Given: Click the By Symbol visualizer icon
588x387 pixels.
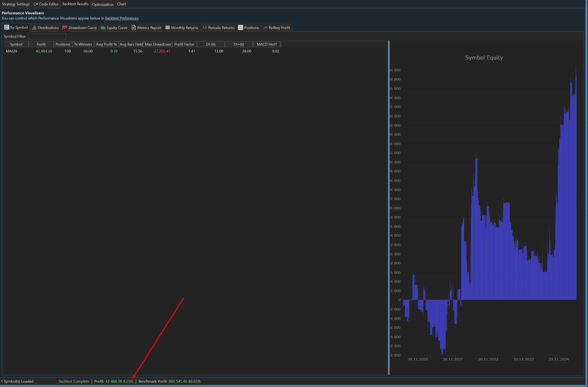Looking at the screenshot, I should click(6, 27).
